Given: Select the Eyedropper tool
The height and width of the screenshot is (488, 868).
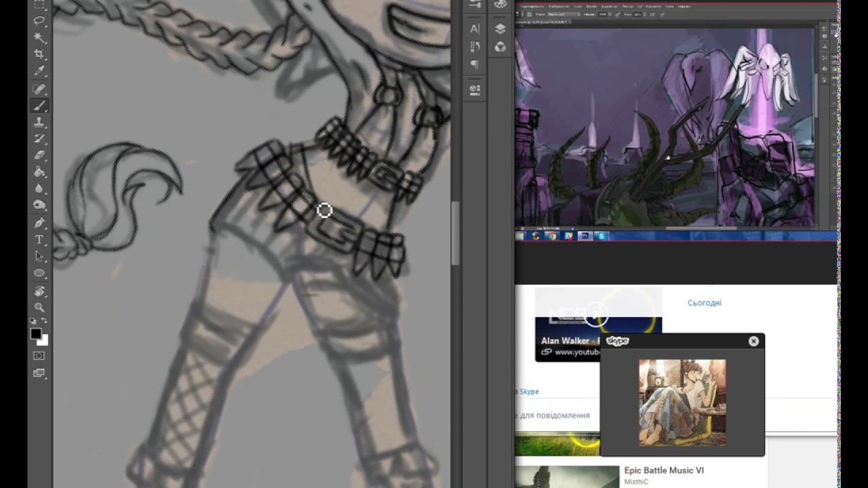Looking at the screenshot, I should pyautogui.click(x=39, y=71).
